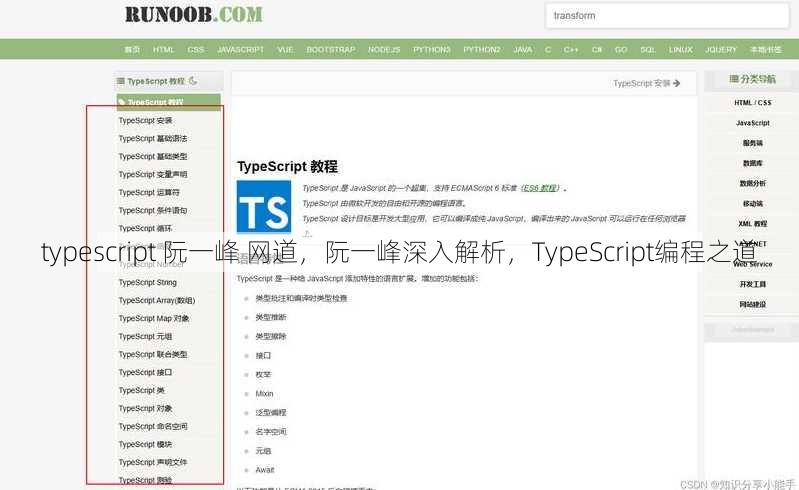
Task: Open 网站建设 category in right panel
Action: [753, 304]
